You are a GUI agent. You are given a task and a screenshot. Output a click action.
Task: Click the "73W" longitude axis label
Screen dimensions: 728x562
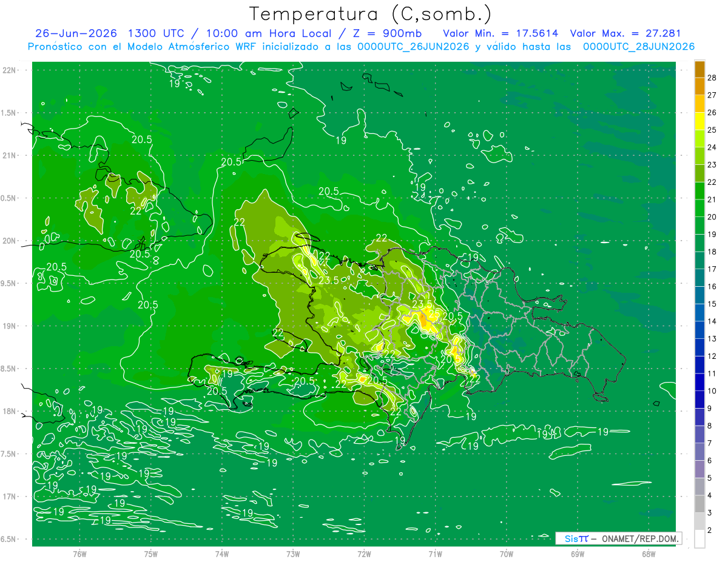coord(293,554)
